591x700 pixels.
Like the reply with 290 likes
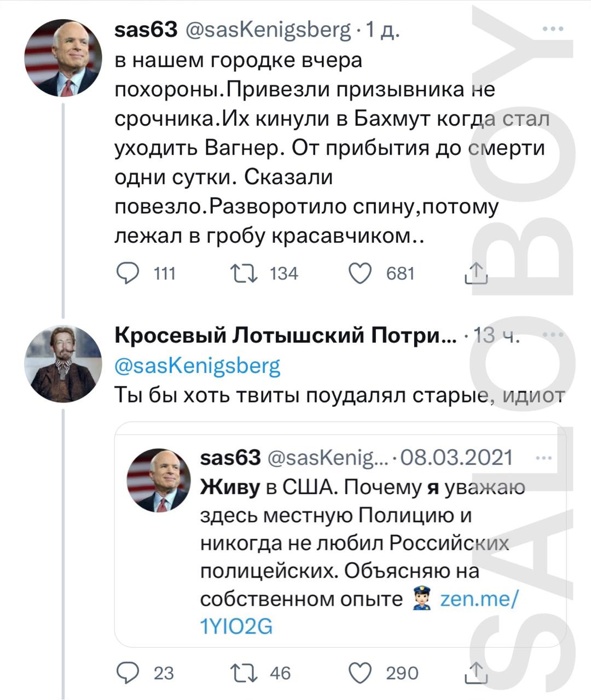point(361,673)
